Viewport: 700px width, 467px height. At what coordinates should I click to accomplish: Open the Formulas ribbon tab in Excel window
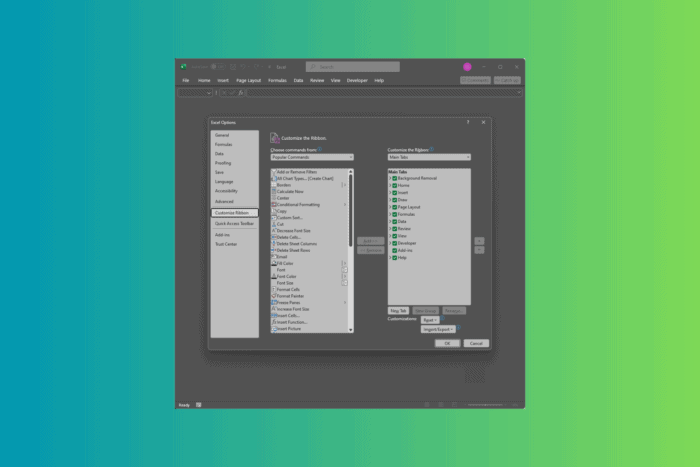point(277,80)
